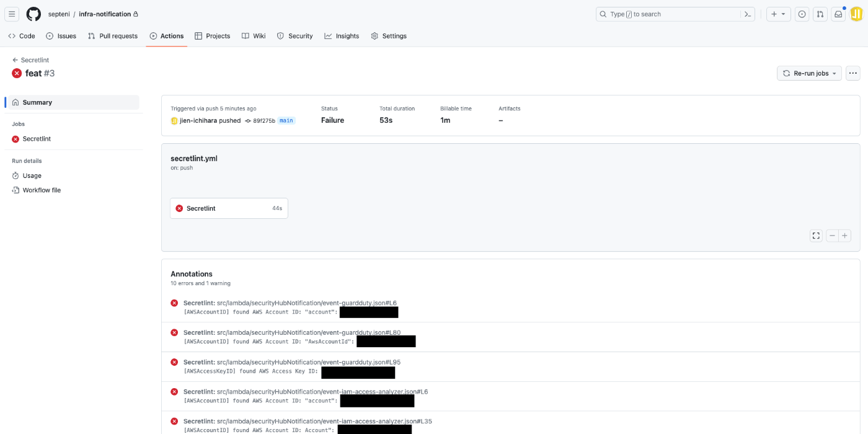Select Summary in the sidebar
The image size is (868, 434).
[x=72, y=102]
